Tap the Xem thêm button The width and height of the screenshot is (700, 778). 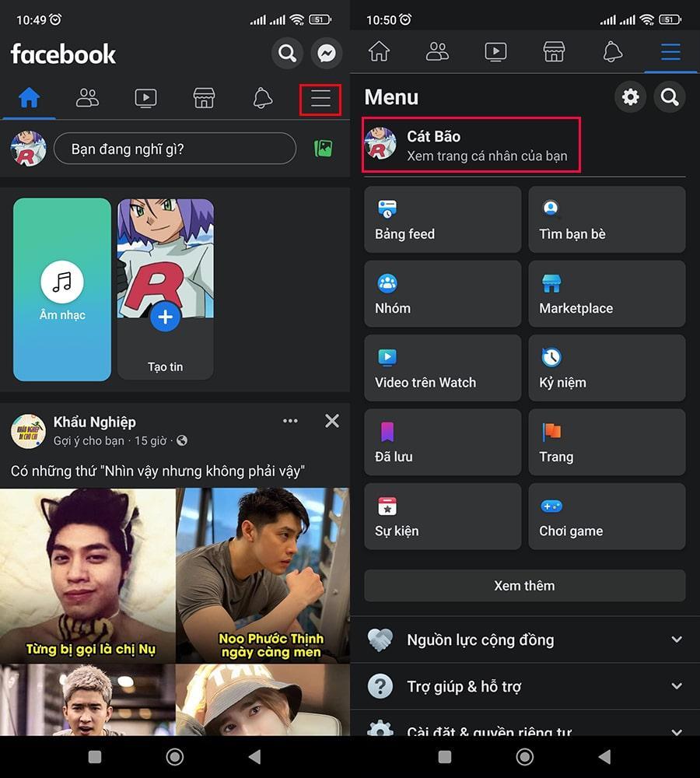click(525, 586)
